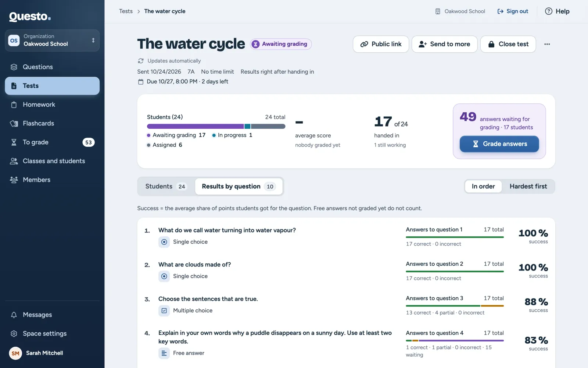
Task: Open Classes and students people icon
Action: [x=14, y=161]
